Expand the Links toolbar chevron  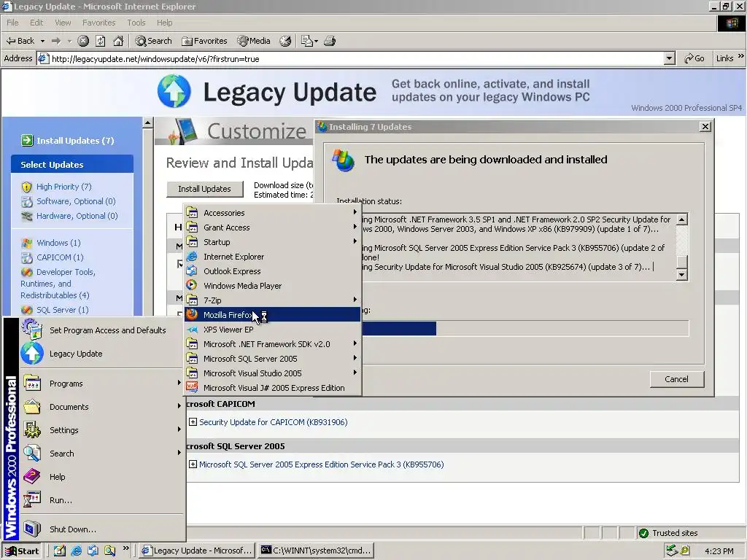pos(741,57)
